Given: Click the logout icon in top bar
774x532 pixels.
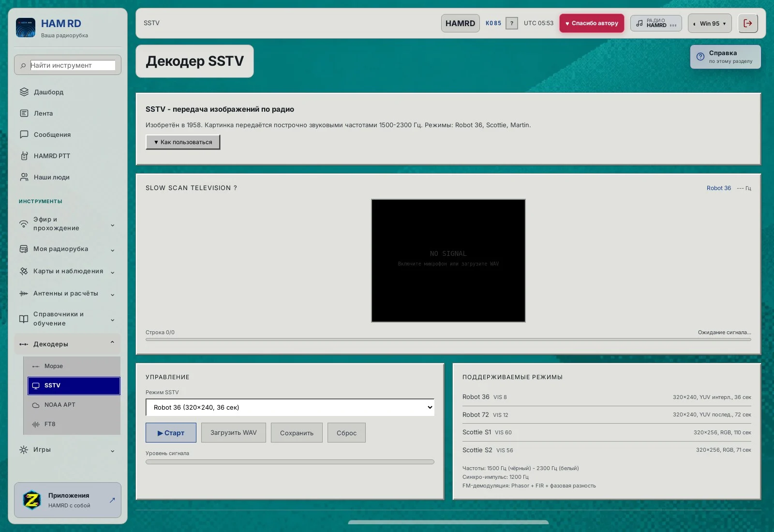Looking at the screenshot, I should point(748,23).
